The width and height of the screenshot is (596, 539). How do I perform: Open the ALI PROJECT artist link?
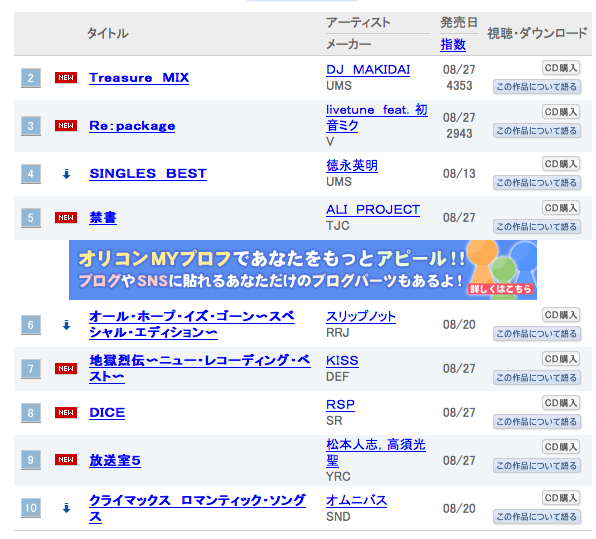click(x=373, y=209)
